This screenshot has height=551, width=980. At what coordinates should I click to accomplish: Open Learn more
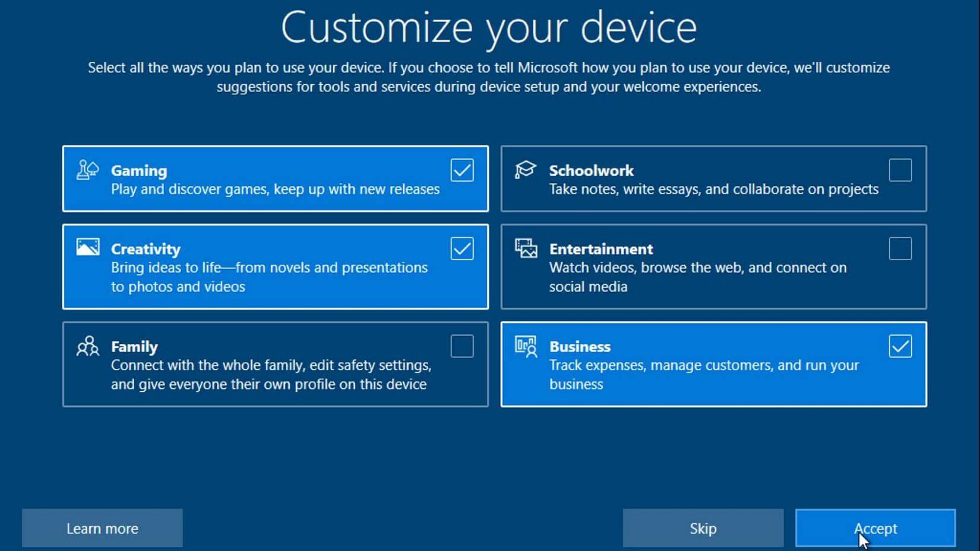[x=102, y=528]
